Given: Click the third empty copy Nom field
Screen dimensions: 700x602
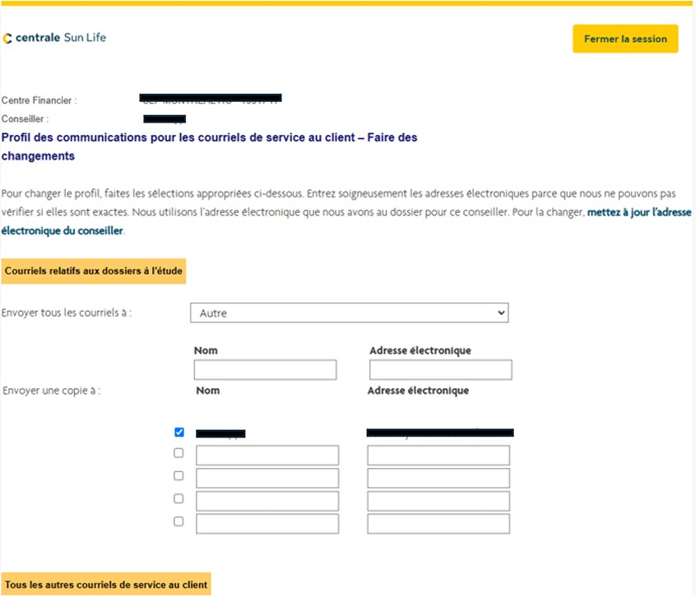Looking at the screenshot, I should pyautogui.click(x=267, y=501).
